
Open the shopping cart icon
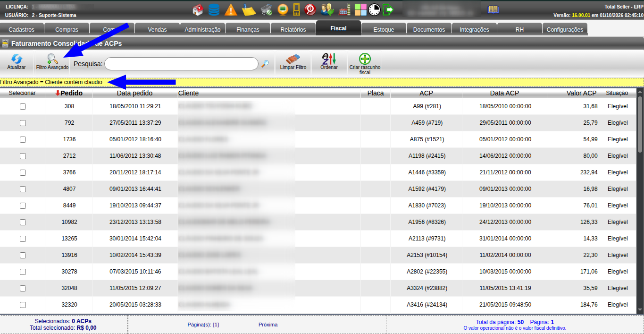pos(267,9)
